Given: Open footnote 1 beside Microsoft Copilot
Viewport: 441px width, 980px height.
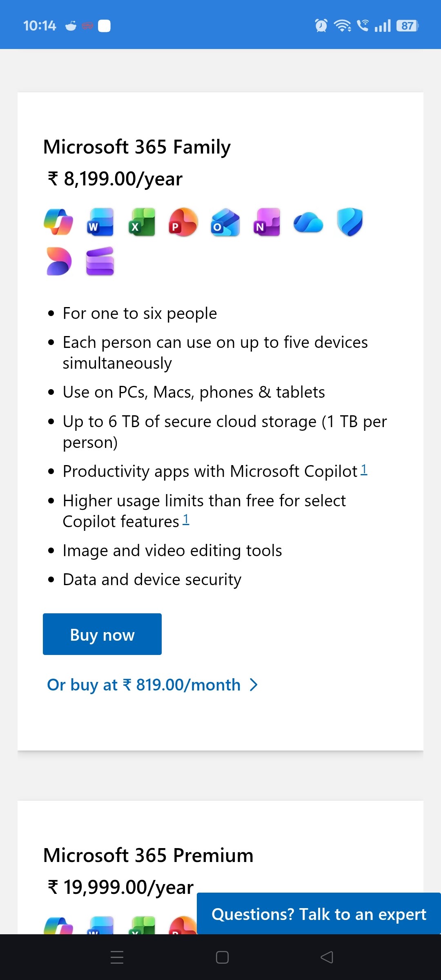Looking at the screenshot, I should click(x=364, y=470).
